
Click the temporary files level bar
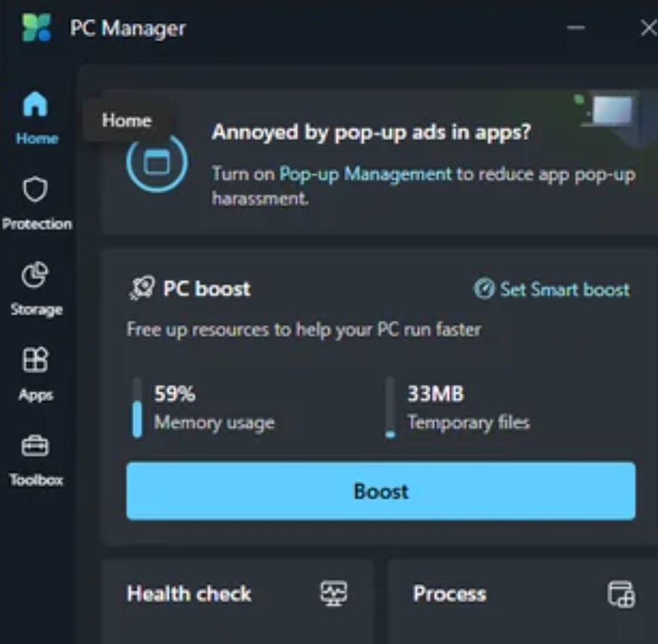coord(390,407)
